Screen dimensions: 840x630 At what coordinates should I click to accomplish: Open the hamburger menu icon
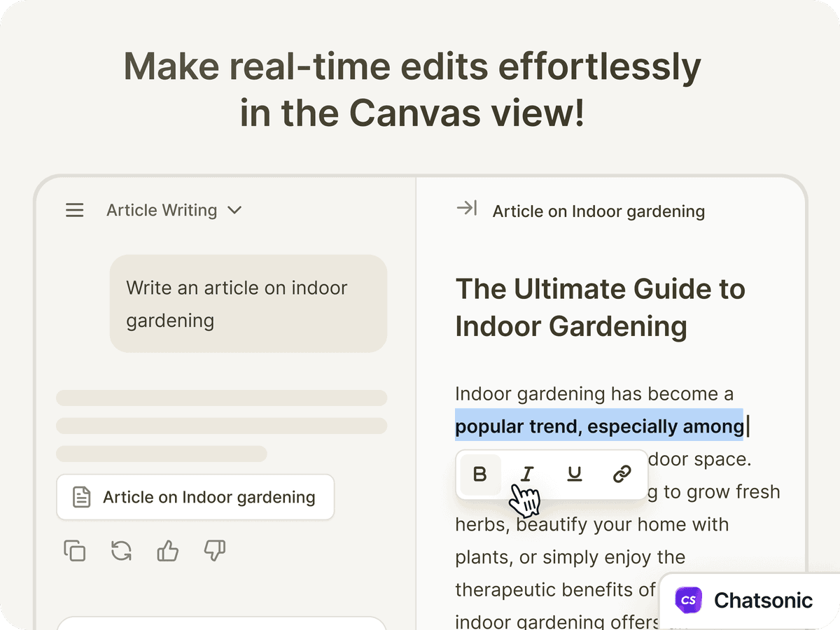pyautogui.click(x=74, y=210)
